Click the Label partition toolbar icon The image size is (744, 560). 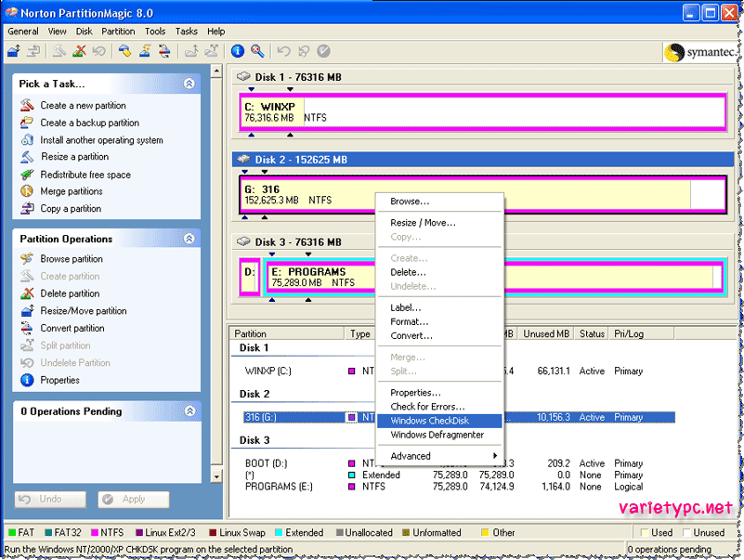tap(124, 51)
